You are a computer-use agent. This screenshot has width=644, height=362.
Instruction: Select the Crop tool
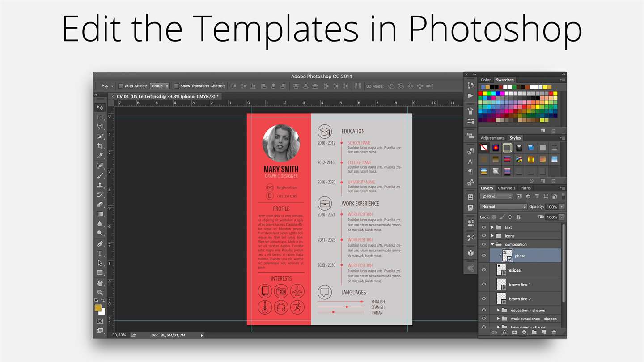pos(100,146)
